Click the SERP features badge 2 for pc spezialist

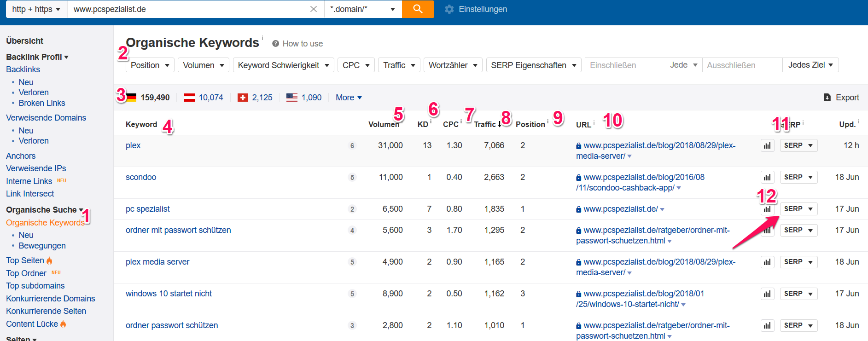(x=352, y=209)
